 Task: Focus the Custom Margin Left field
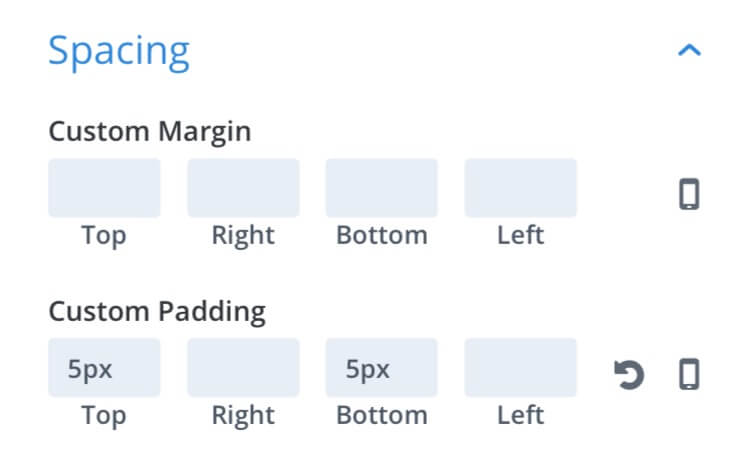(x=521, y=188)
